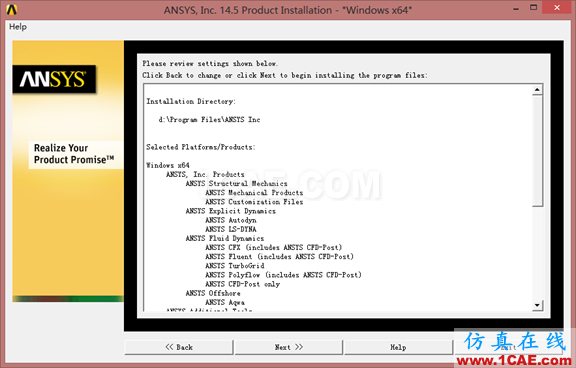Click 'Selected Platforms/Products:' heading
The height and width of the screenshot is (368, 576).
click(201, 147)
